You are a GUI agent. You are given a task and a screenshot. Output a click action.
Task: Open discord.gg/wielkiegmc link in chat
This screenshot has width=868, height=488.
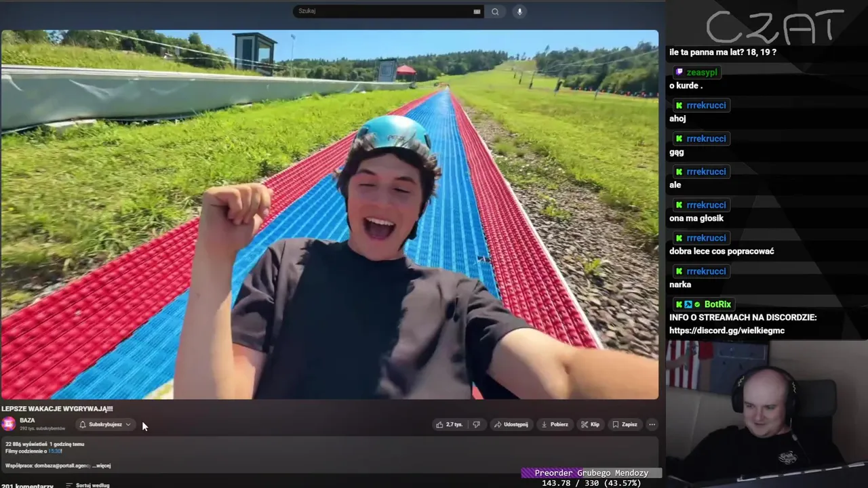point(727,331)
